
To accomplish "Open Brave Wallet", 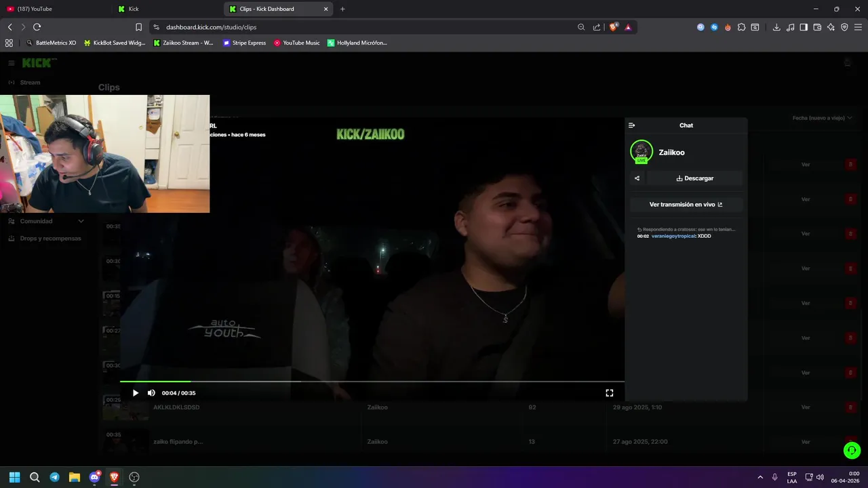I will pyautogui.click(x=817, y=27).
